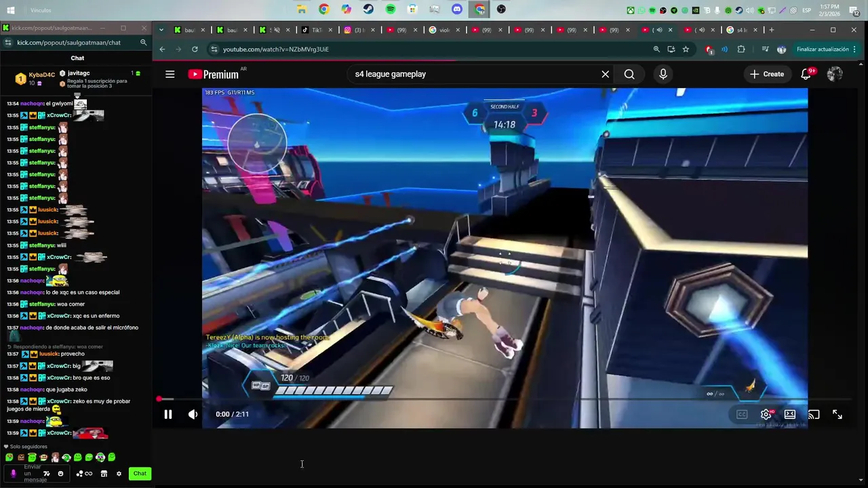The image size is (868, 488).
Task: Open the Chrome profile avatar
Action: [x=781, y=49]
